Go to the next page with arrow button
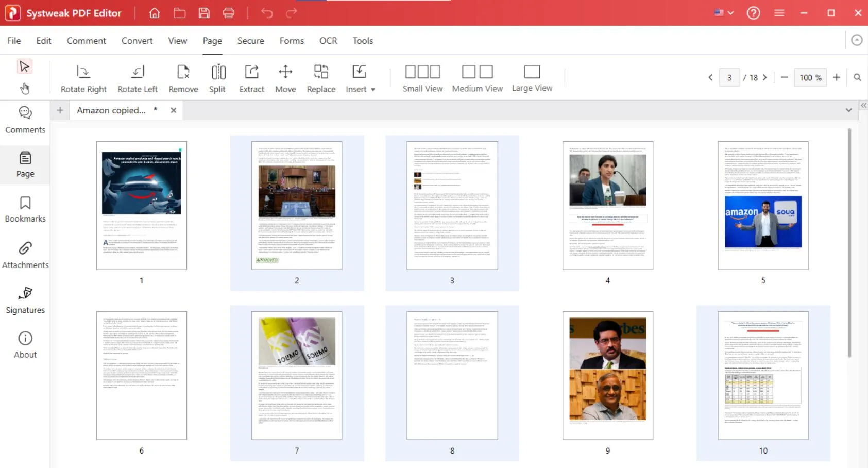This screenshot has width=868, height=468. [x=765, y=77]
